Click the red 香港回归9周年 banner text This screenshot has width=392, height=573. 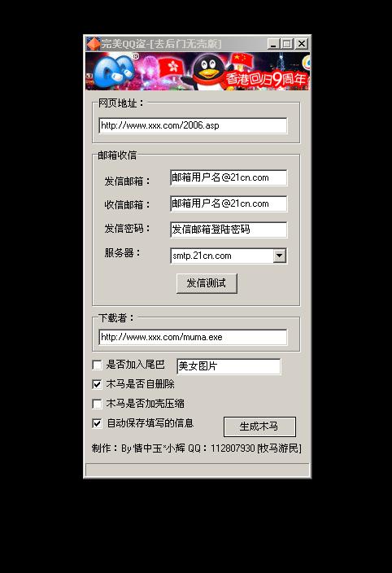tap(266, 79)
